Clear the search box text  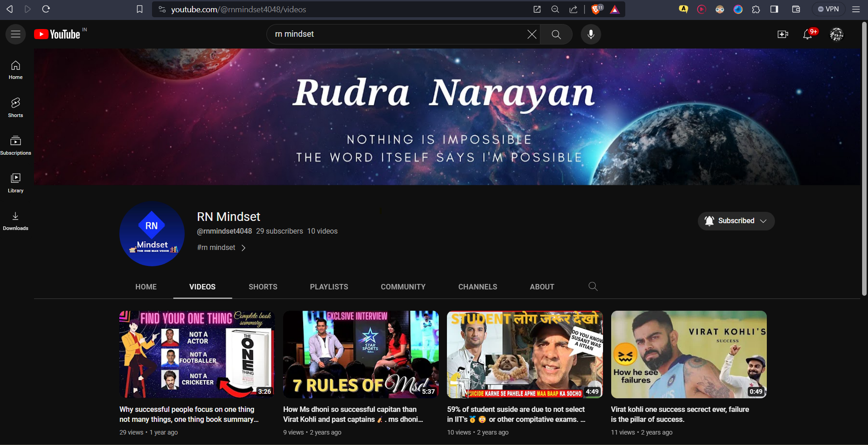point(532,34)
